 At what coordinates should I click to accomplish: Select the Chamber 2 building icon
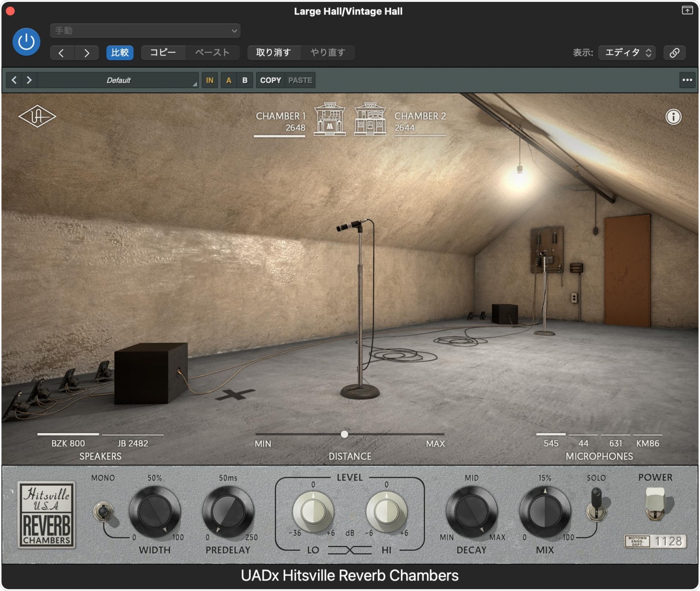tap(370, 119)
